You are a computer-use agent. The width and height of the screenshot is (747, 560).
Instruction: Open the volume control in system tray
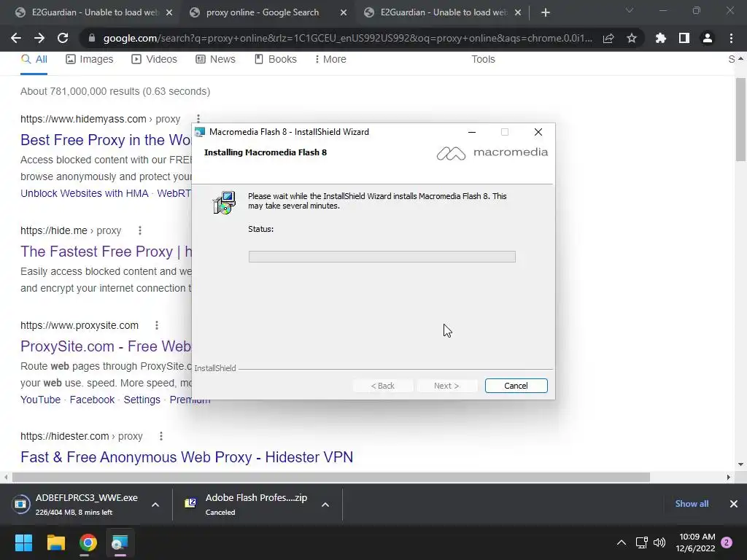coord(659,542)
